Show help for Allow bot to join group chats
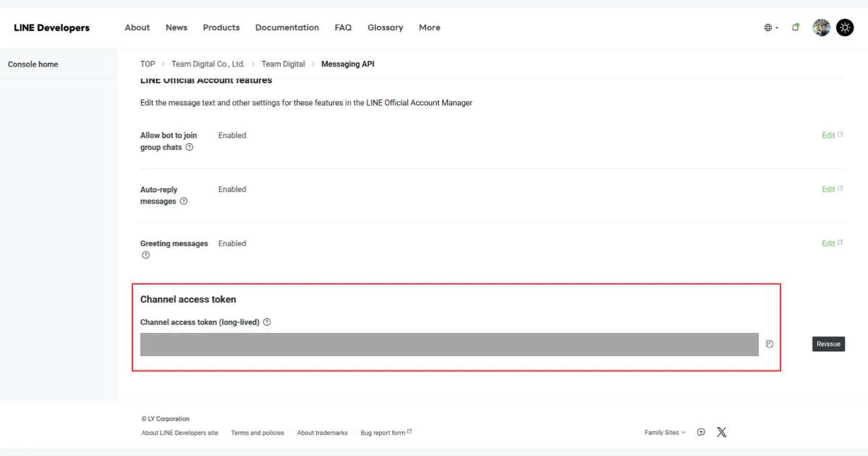 pyautogui.click(x=190, y=147)
